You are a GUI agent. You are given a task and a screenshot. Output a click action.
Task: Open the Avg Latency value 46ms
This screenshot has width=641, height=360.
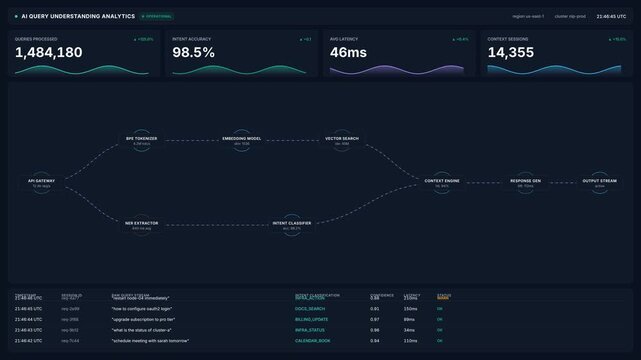(x=348, y=52)
